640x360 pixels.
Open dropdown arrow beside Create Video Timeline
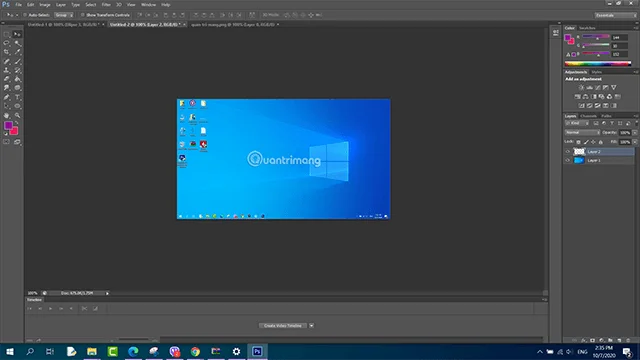tap(311, 326)
